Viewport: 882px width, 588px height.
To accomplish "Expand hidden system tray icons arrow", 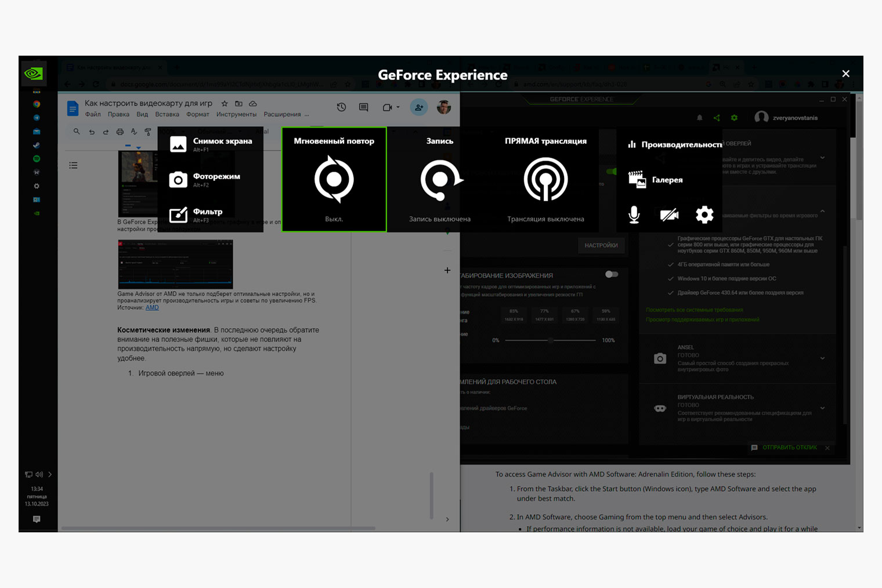I will coord(50,474).
